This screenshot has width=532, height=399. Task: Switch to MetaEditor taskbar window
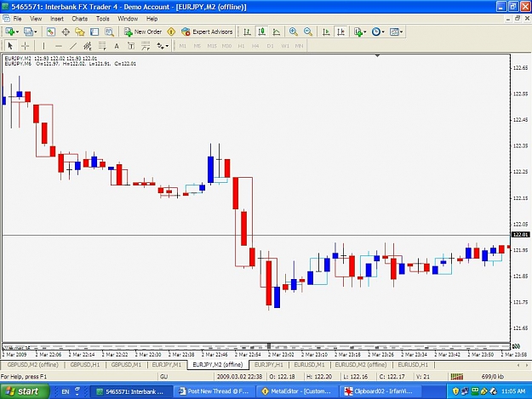[x=297, y=391]
